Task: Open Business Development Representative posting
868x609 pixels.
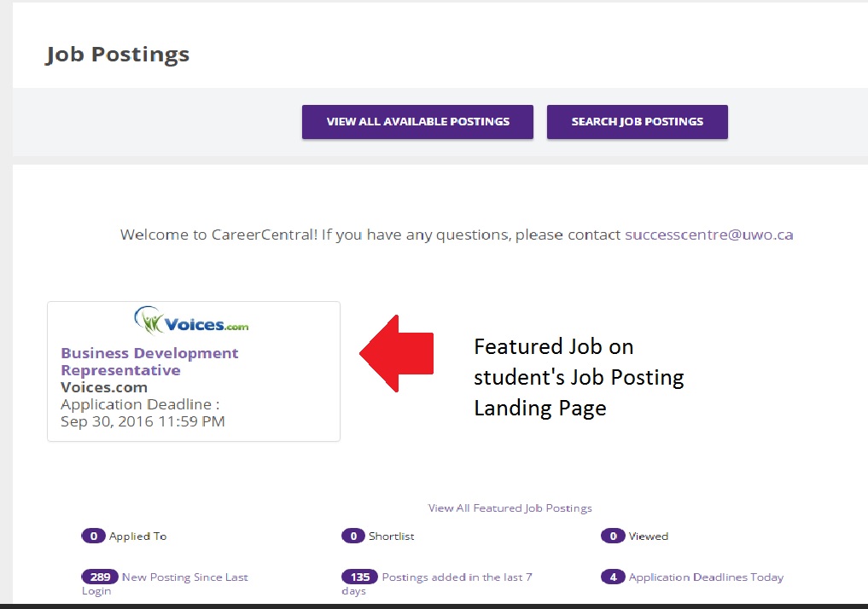Action: (x=149, y=362)
